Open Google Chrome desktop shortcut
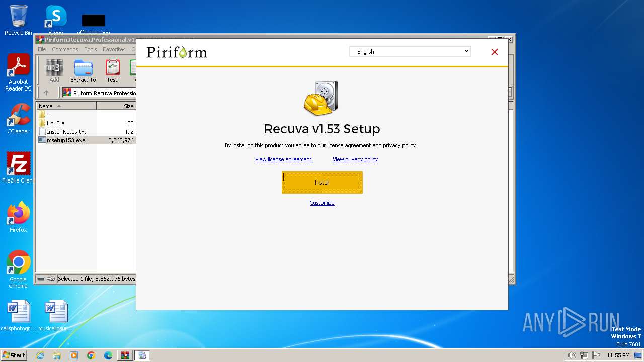The width and height of the screenshot is (644, 362). 18,269
